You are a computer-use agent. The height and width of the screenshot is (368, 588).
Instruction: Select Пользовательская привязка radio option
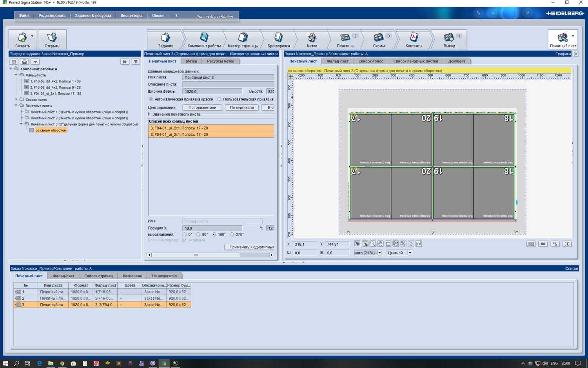(x=220, y=99)
